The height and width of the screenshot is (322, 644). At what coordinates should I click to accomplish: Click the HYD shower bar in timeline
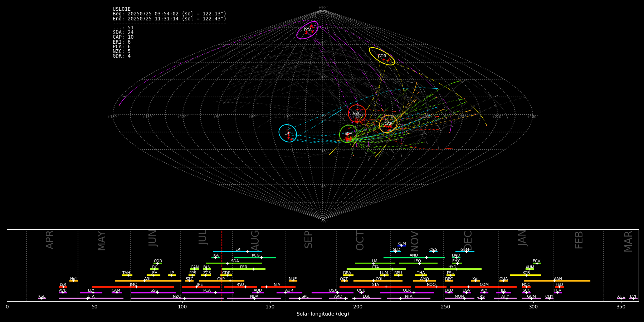tap(453, 269)
